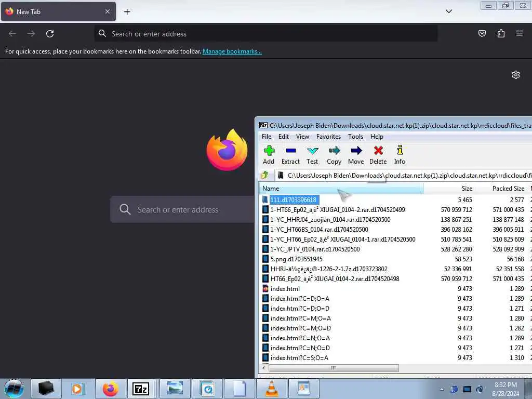Close the New Tab tab

coord(108,11)
